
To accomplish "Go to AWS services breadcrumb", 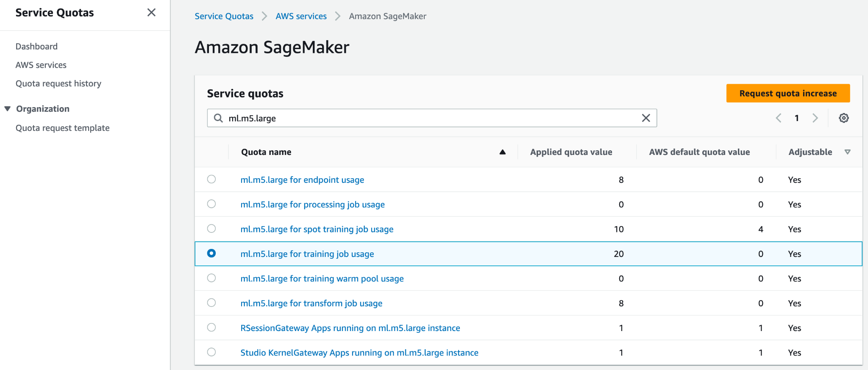I will coord(301,16).
